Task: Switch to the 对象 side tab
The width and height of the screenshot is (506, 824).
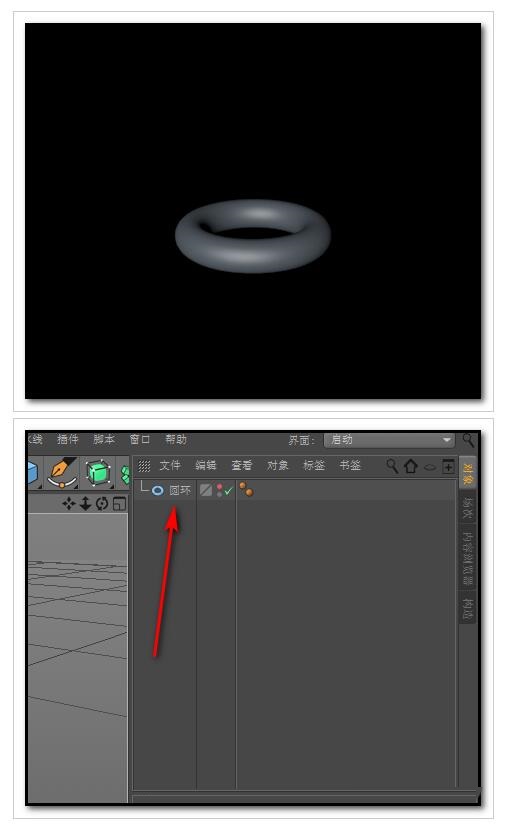Action: point(468,473)
